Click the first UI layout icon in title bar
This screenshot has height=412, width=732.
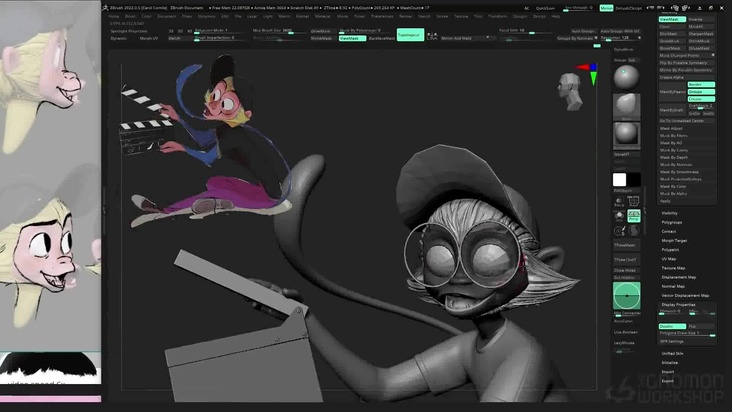point(675,8)
